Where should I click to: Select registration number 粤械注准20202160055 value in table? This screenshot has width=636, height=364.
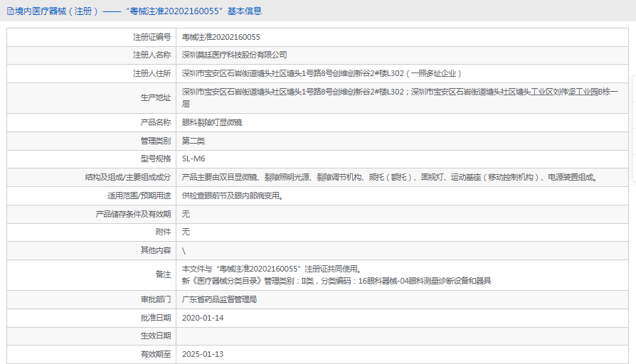(x=221, y=37)
